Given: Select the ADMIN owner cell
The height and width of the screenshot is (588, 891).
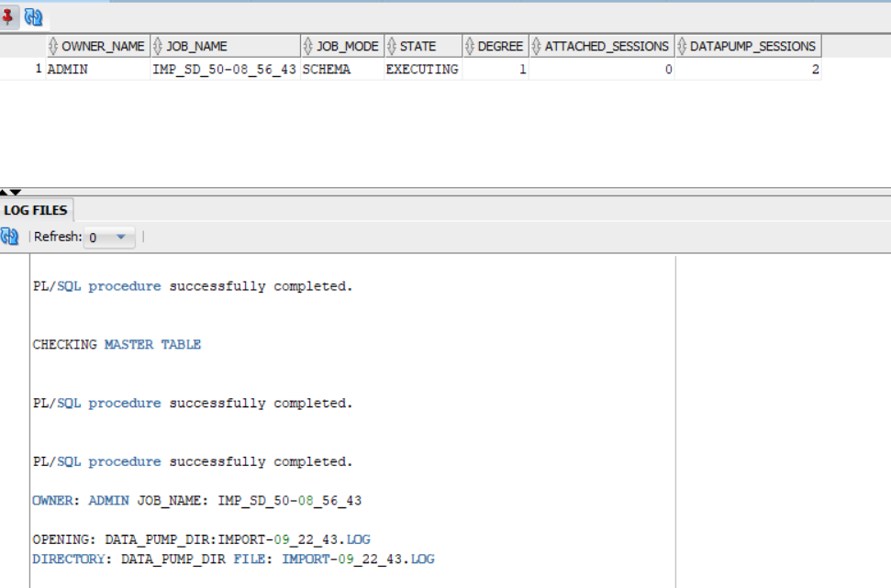Looking at the screenshot, I should point(98,70).
